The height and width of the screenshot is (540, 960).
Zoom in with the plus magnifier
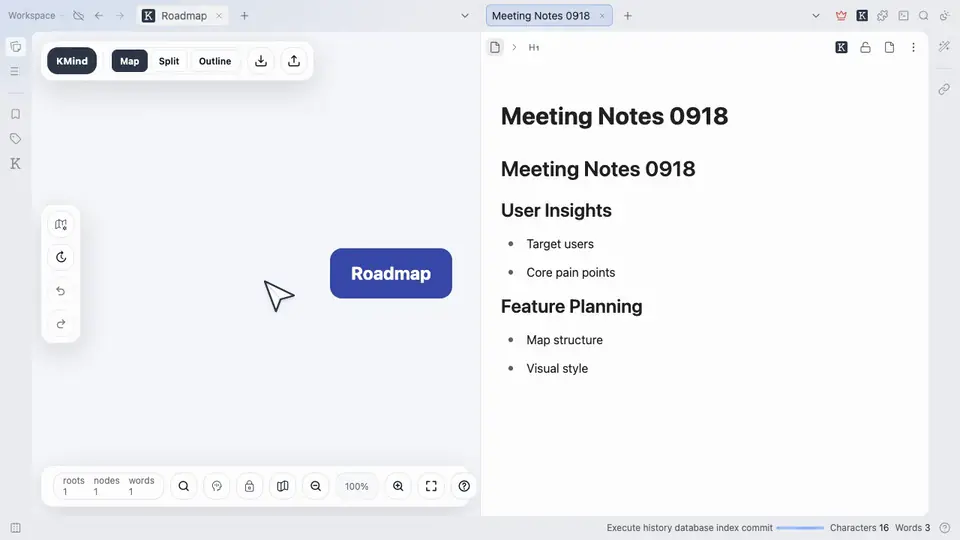point(398,486)
